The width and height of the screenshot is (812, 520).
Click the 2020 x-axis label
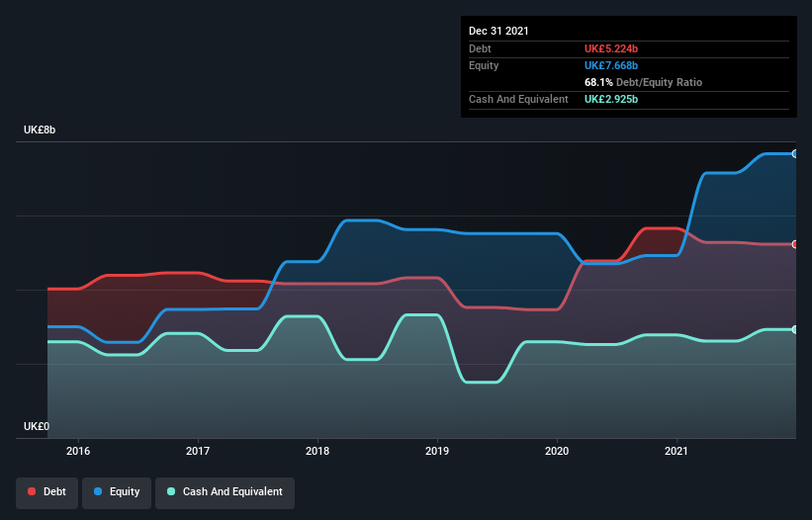tap(557, 451)
